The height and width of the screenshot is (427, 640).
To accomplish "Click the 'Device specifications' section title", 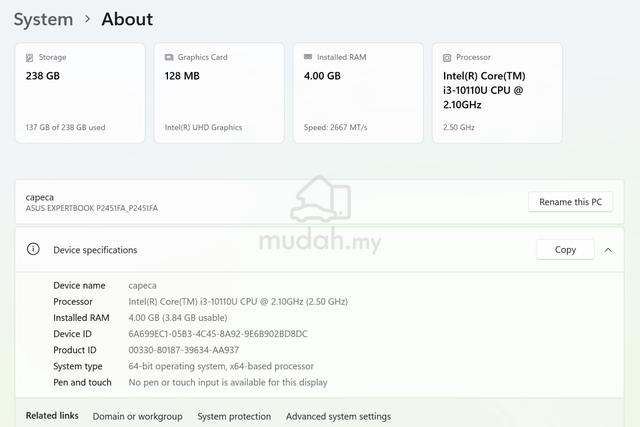I will (95, 250).
